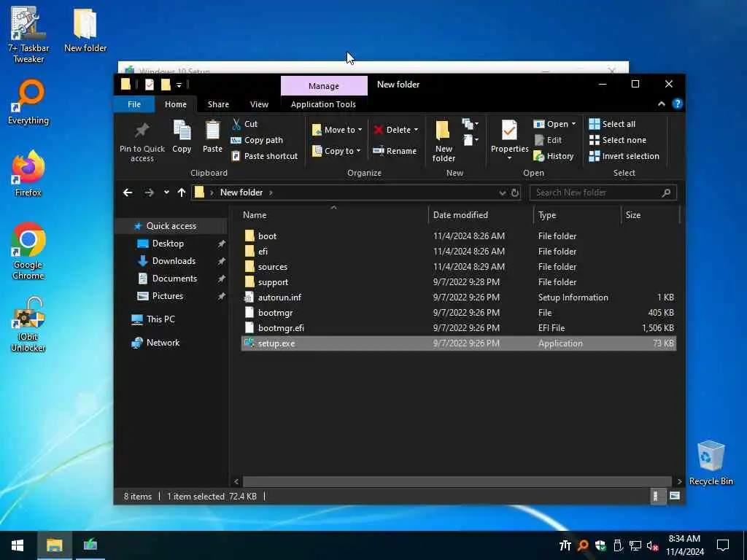Rename the selected item
The image size is (747, 560).
(x=395, y=151)
